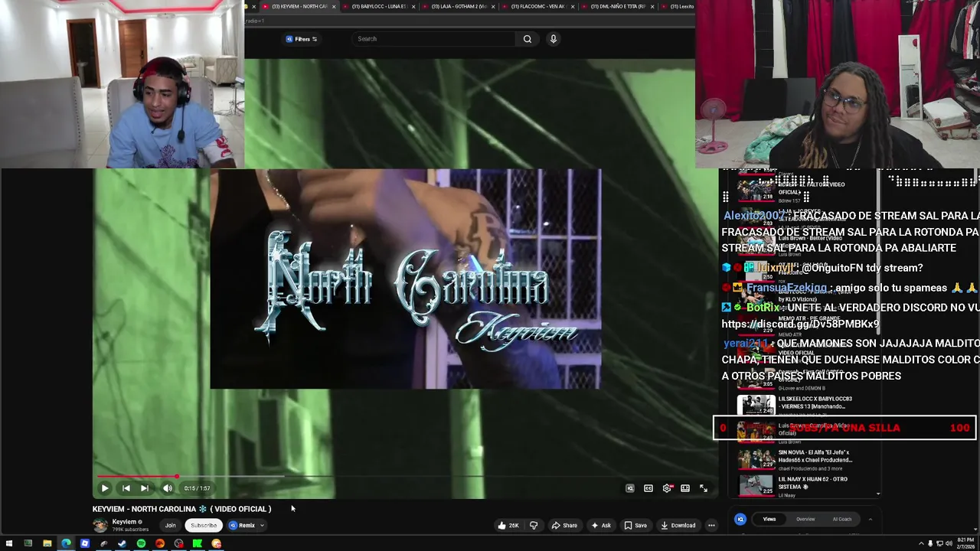This screenshot has width=980, height=551.
Task: Dislike the Keyviem video
Action: (x=534, y=526)
